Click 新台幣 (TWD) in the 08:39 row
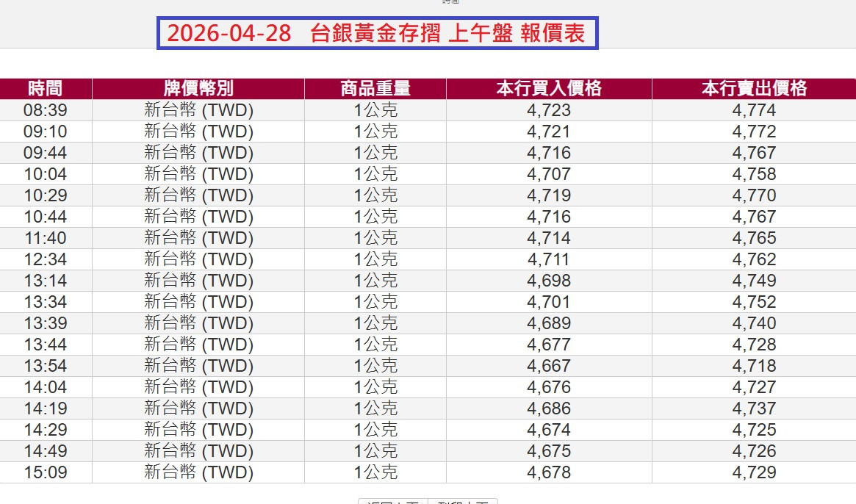Image resolution: width=856 pixels, height=504 pixels. (198, 110)
